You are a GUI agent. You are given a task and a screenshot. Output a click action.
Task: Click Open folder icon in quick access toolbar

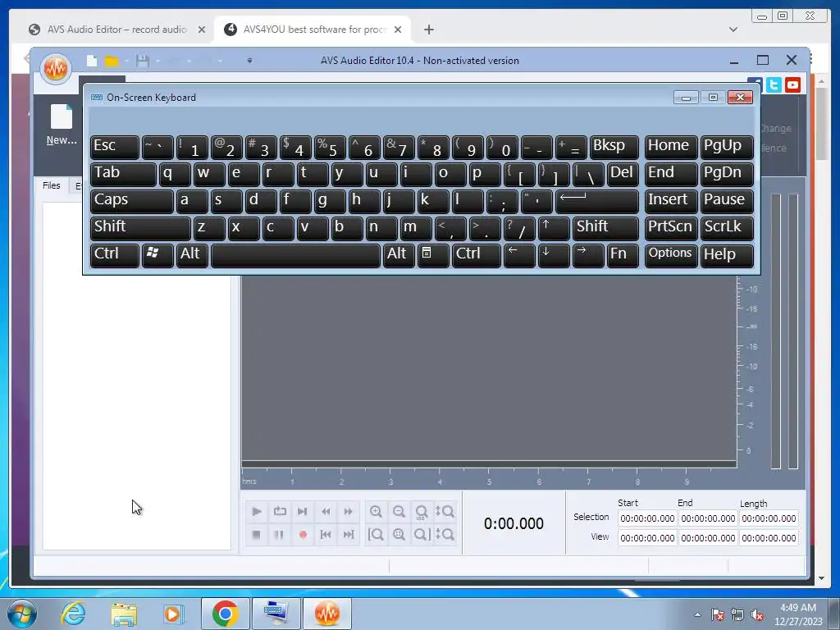point(112,61)
